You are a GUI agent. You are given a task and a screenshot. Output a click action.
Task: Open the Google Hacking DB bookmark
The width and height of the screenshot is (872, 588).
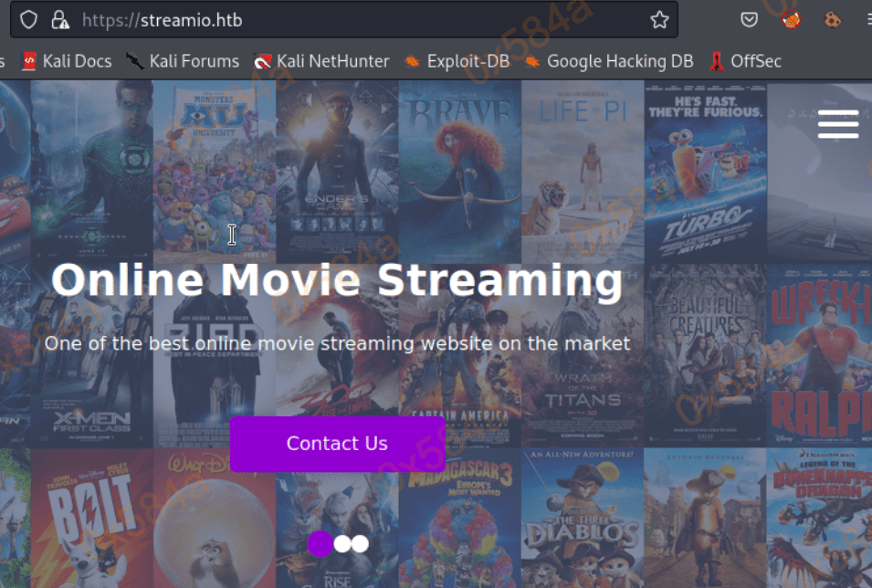pyautogui.click(x=608, y=61)
